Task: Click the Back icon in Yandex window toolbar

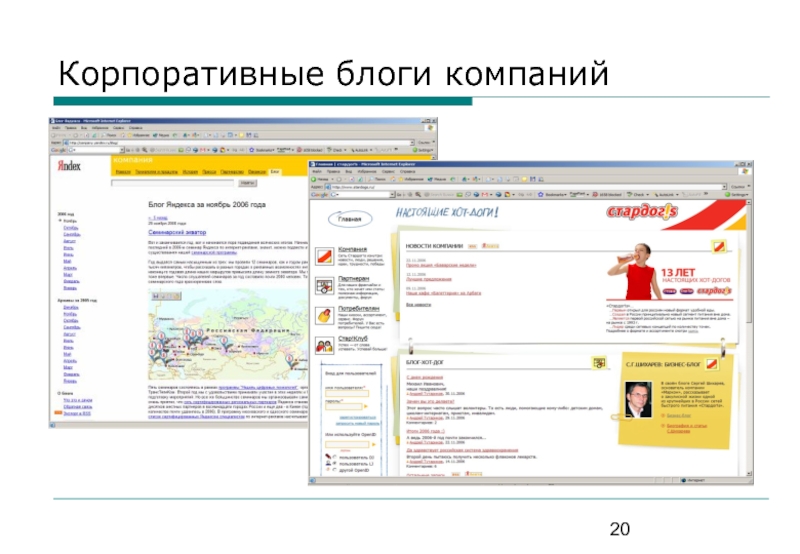Action: (54, 135)
